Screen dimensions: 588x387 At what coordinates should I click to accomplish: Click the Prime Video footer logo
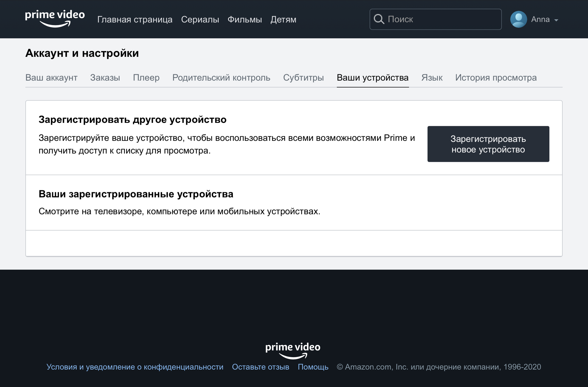click(293, 351)
